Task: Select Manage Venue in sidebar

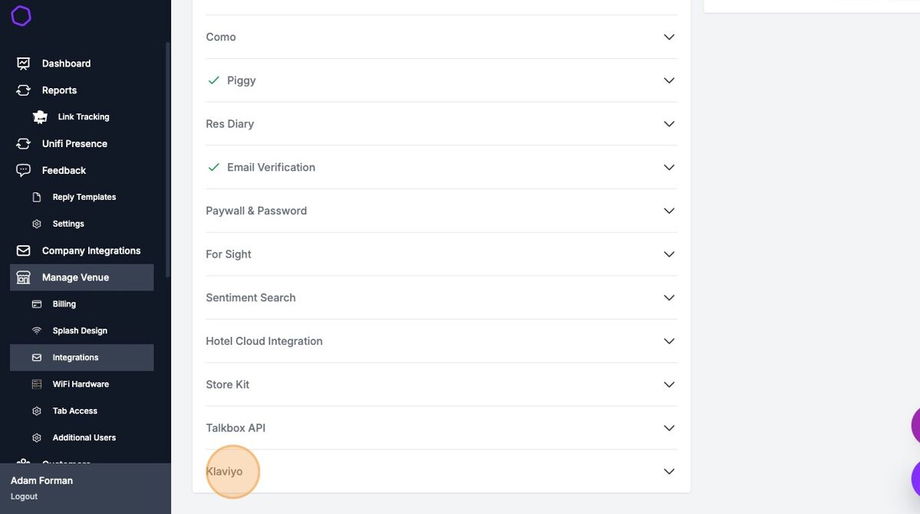Action: [x=75, y=277]
